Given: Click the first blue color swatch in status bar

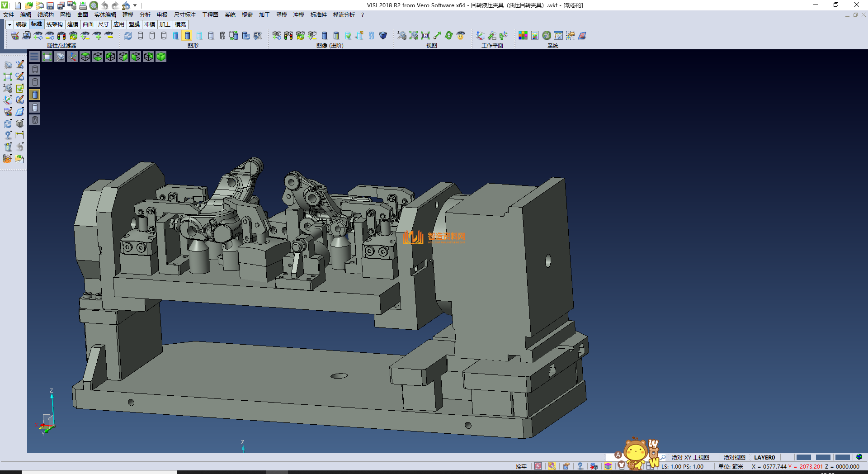Looking at the screenshot, I should click(x=803, y=457).
